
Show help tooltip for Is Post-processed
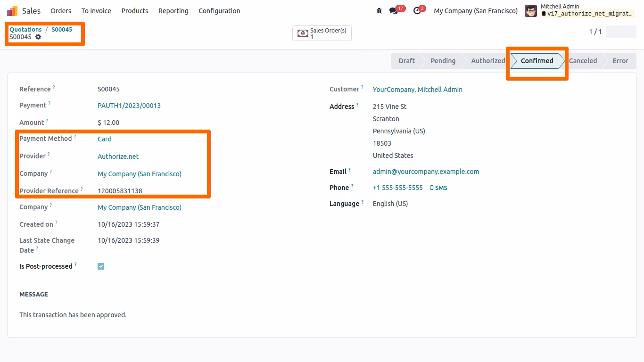[x=75, y=264]
